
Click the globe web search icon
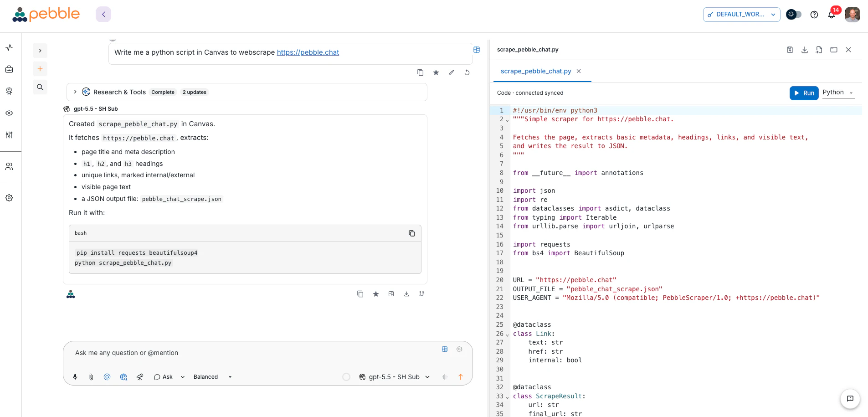[x=123, y=377]
